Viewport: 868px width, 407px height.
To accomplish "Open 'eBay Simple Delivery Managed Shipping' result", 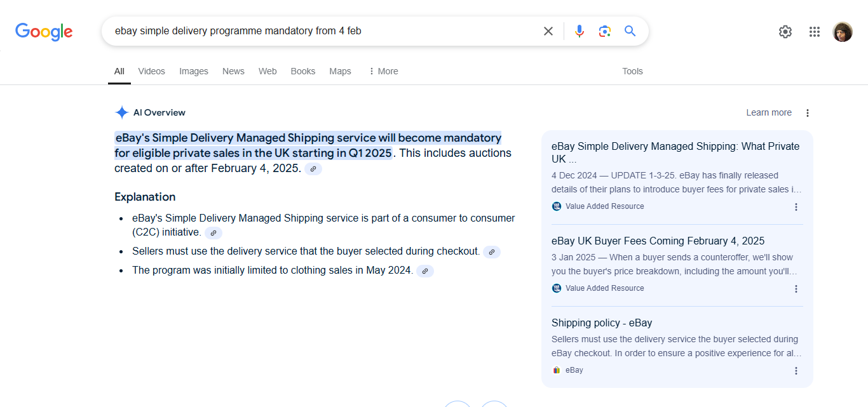I will tap(675, 152).
